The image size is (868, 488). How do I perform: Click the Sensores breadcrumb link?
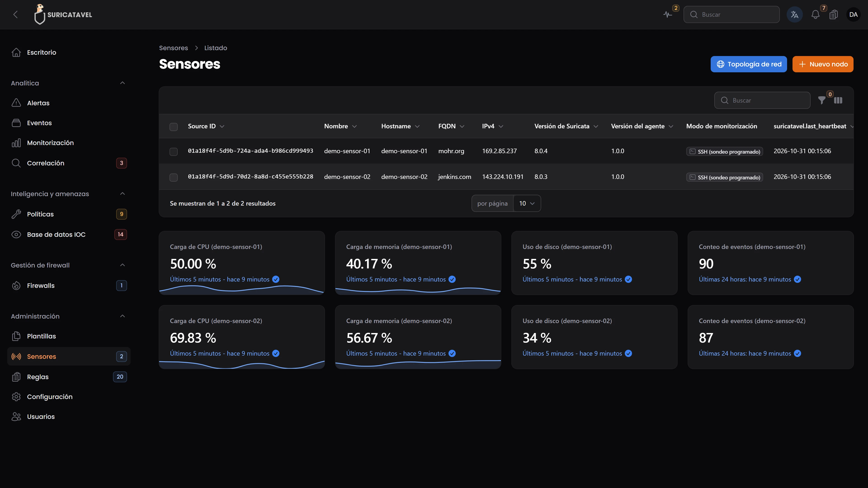[174, 48]
